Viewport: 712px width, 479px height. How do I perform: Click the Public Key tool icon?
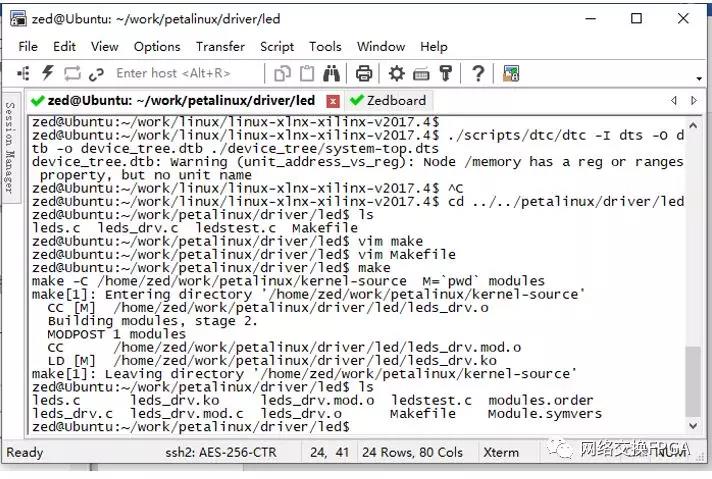click(445, 73)
